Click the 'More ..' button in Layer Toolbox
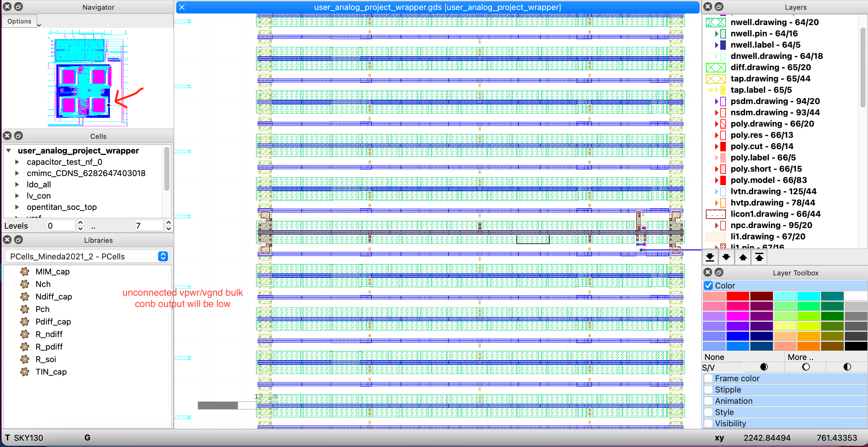Viewport: 868px width, 447px height. (801, 357)
